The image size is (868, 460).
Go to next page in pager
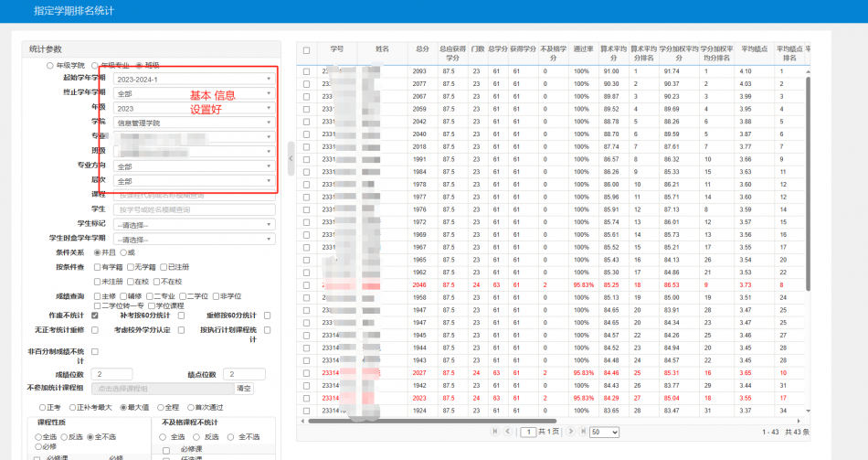tap(571, 431)
